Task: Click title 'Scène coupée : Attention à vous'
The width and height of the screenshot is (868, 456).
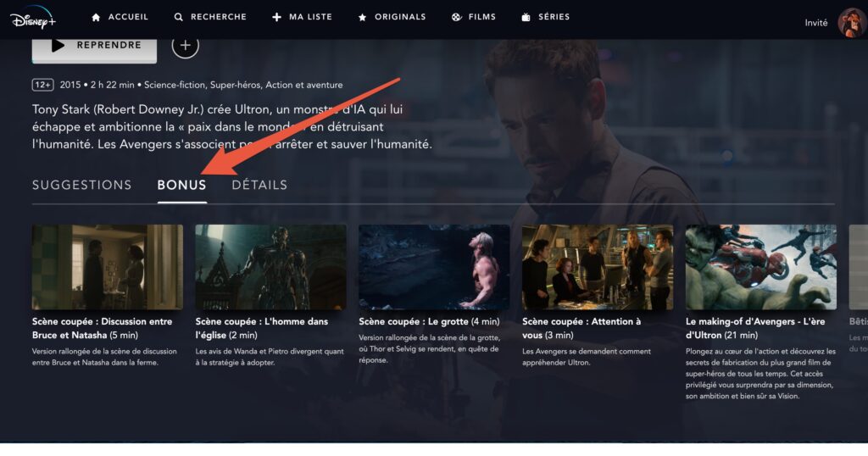Action: 581,328
